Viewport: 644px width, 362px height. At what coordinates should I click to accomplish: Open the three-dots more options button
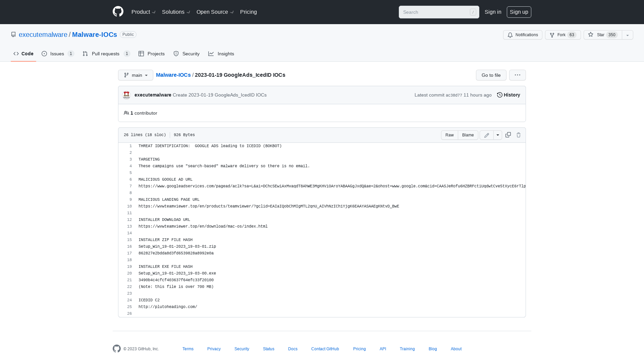(518, 75)
